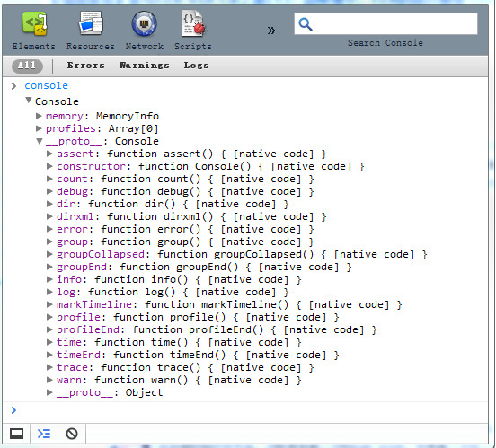Expand the profiles: Array[0] property
This screenshot has width=496, height=448.
point(39,128)
